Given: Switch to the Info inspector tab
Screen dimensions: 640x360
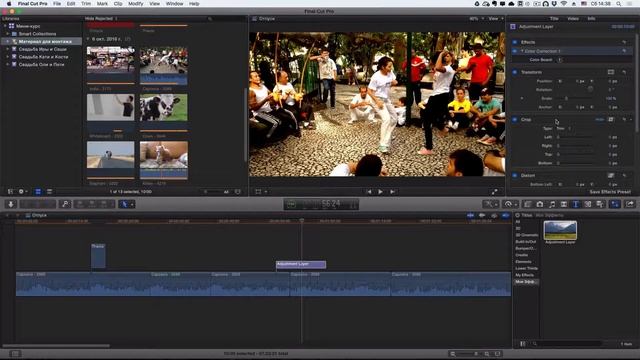Looking at the screenshot, I should tap(591, 19).
